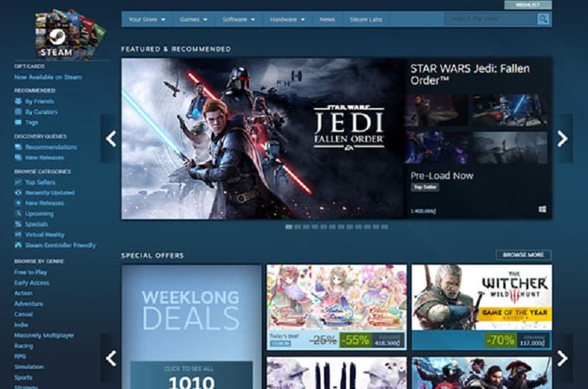The width and height of the screenshot is (588, 389).
Task: Open the Recently Updated link
Action: click(50, 193)
